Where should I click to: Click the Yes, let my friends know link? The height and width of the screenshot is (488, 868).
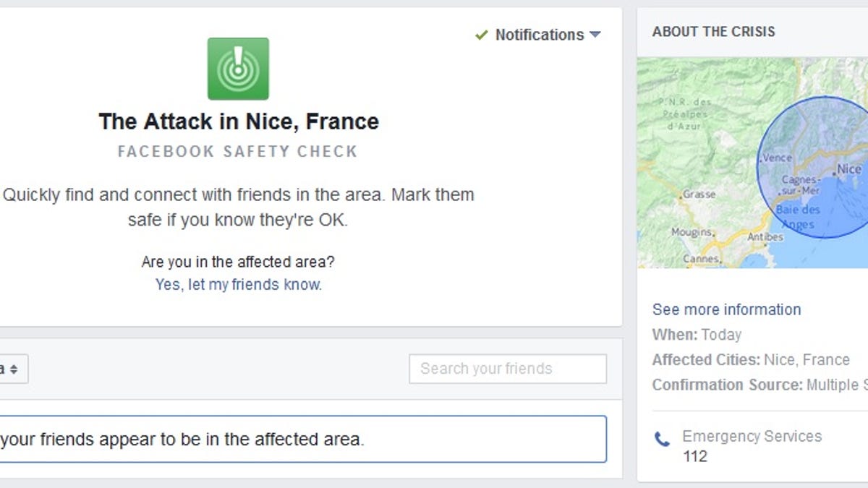pos(238,285)
